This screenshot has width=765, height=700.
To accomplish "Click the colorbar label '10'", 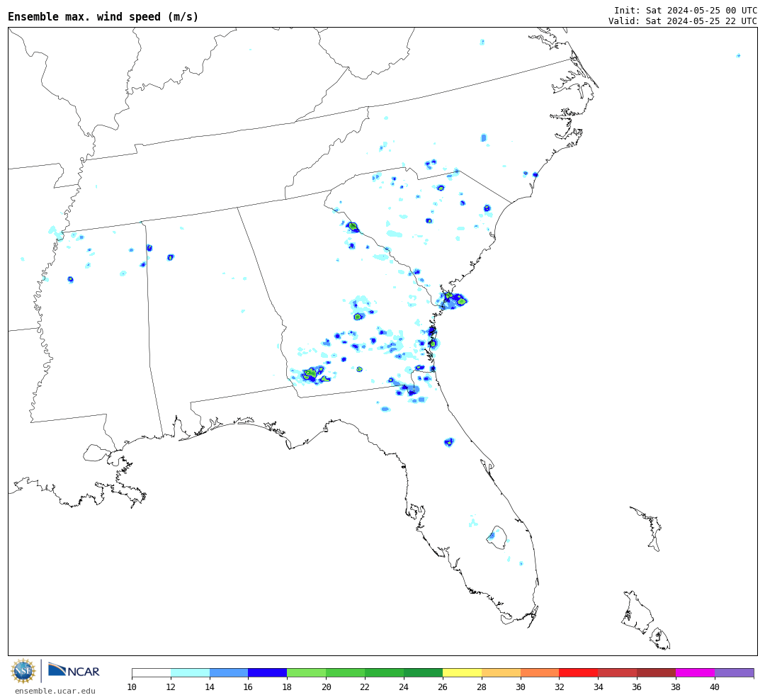I will (x=132, y=687).
